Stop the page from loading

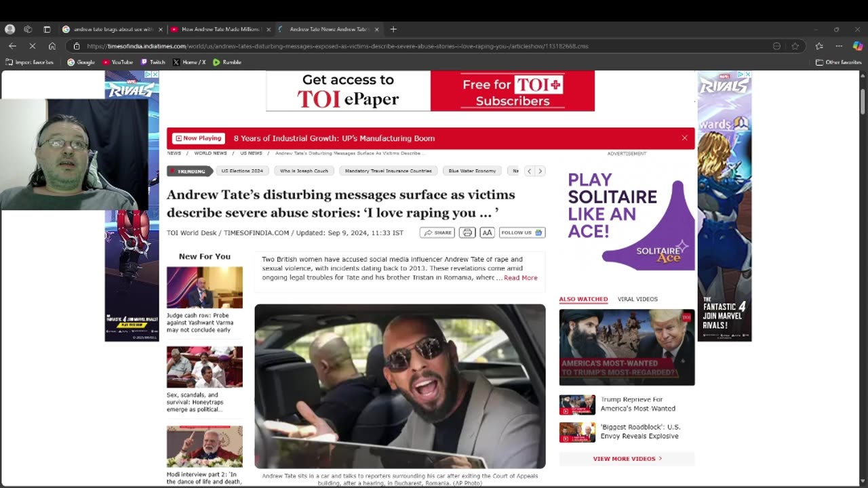(32, 46)
